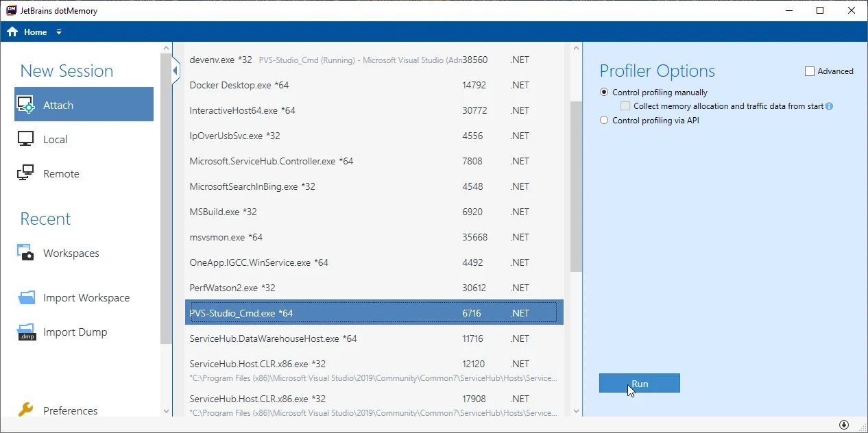Screen dimensions: 868x433
Task: Close the dotMemory window
Action: click(x=852, y=10)
